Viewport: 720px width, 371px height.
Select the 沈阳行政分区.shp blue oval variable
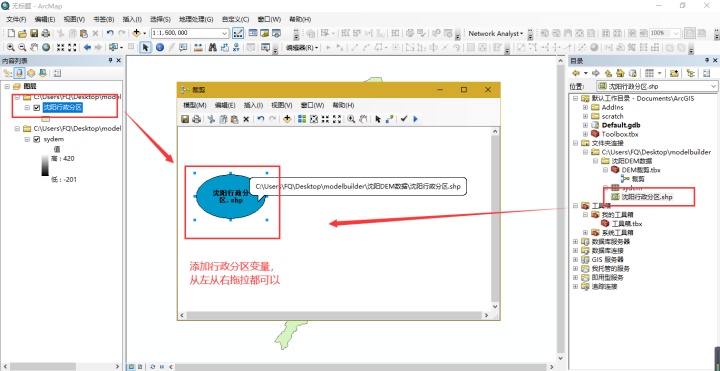231,197
